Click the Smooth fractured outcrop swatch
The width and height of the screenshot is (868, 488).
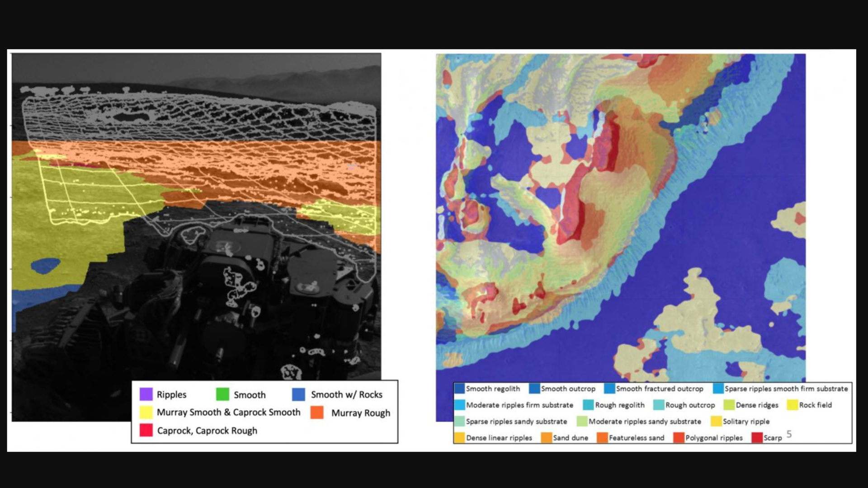coord(610,389)
